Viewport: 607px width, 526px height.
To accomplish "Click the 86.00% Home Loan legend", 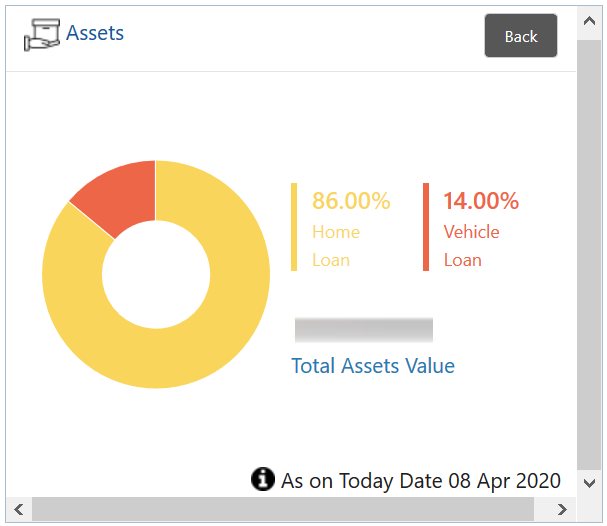I will pos(350,230).
